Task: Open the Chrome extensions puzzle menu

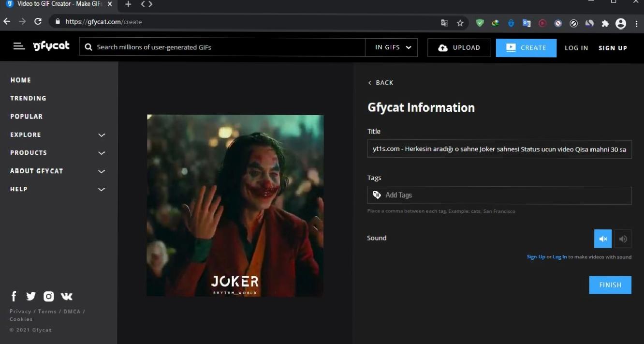Action: 605,23
